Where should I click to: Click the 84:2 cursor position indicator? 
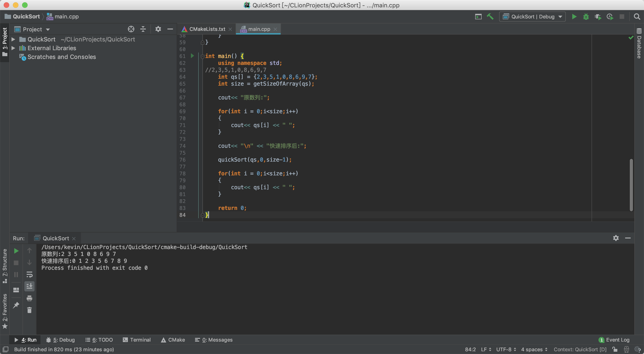(x=470, y=349)
